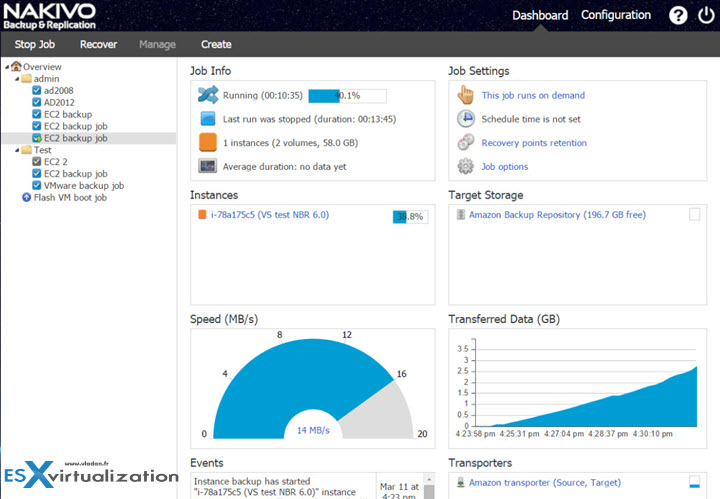Click the Overview home icon
The image size is (720, 499).
coord(16,66)
